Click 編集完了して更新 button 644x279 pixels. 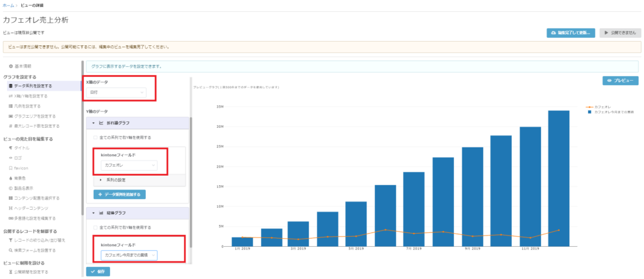[570, 33]
